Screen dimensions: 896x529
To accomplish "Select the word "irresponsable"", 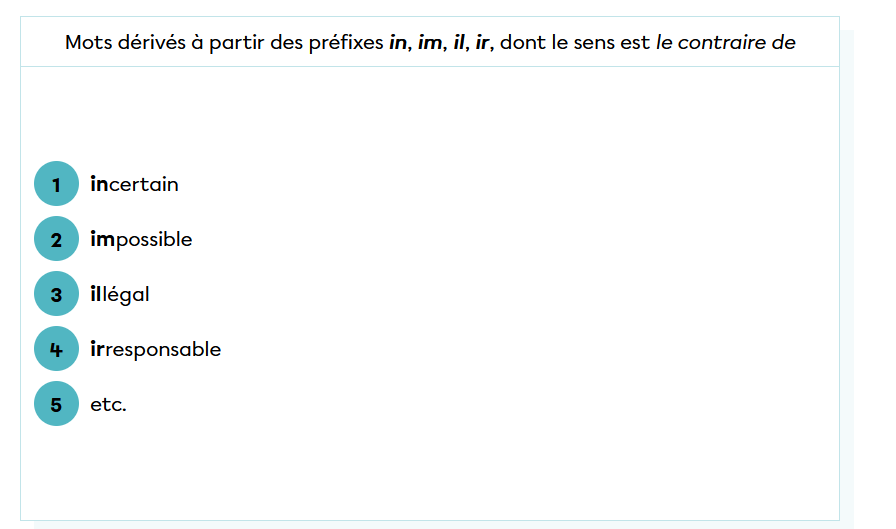I will (156, 349).
